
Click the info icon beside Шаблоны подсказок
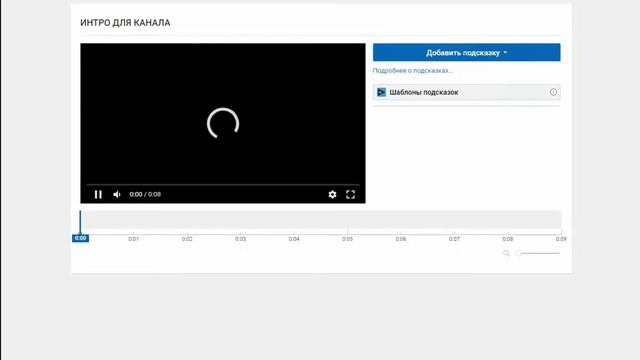tap(553, 92)
